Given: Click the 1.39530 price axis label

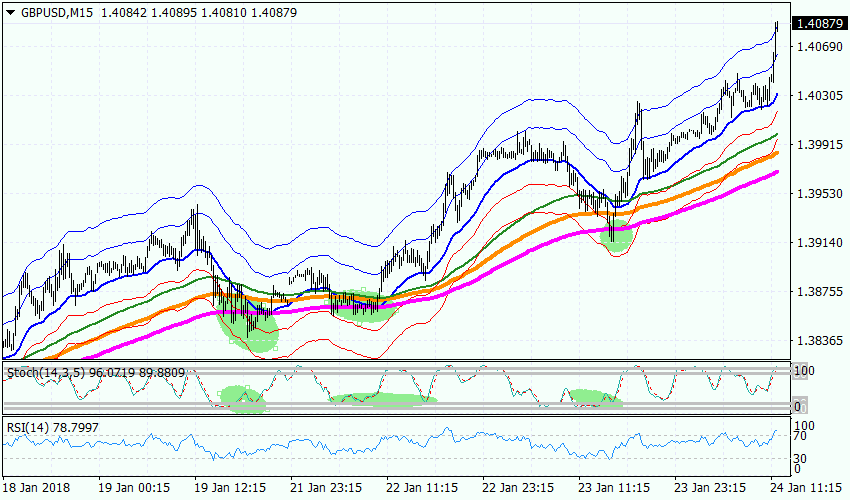Looking at the screenshot, I should pyautogui.click(x=819, y=194).
